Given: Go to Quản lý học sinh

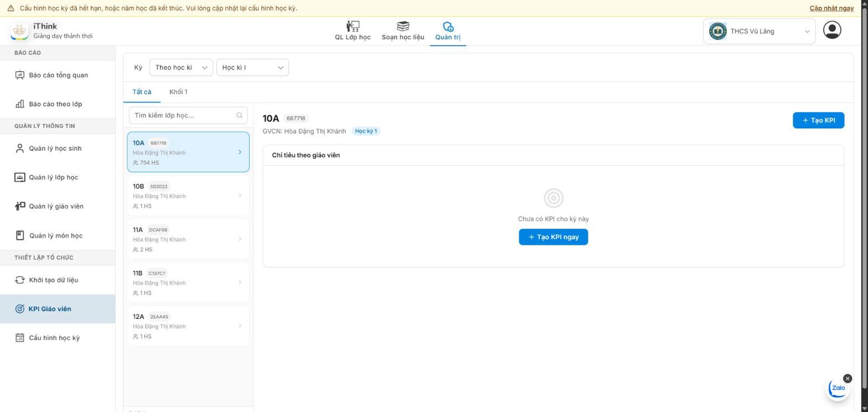Looking at the screenshot, I should pos(58,148).
